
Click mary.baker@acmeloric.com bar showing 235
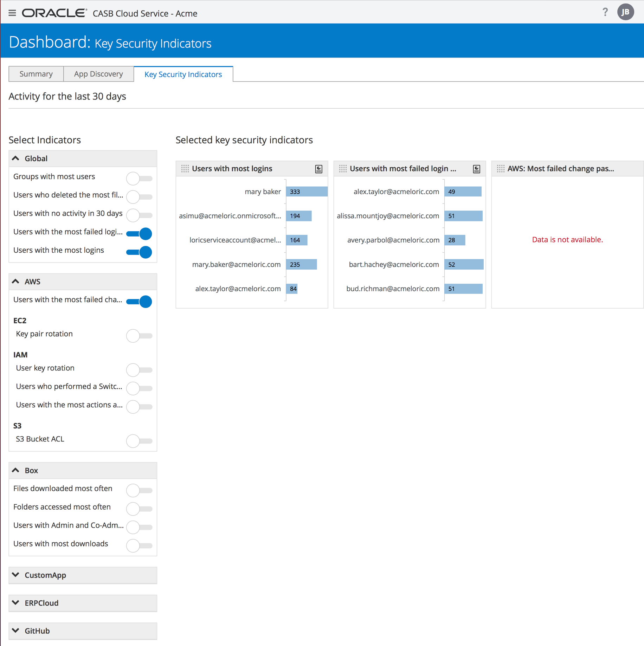pos(301,264)
